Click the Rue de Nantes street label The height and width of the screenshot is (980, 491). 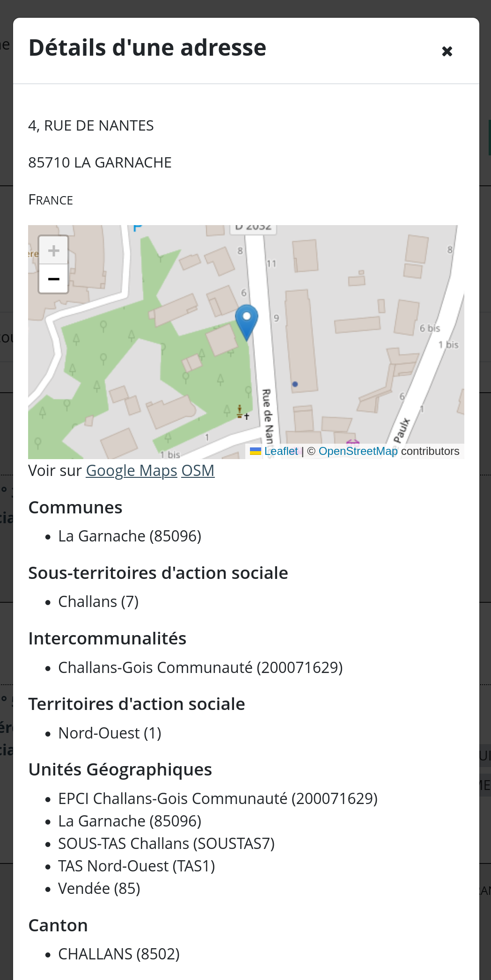[x=267, y=415]
